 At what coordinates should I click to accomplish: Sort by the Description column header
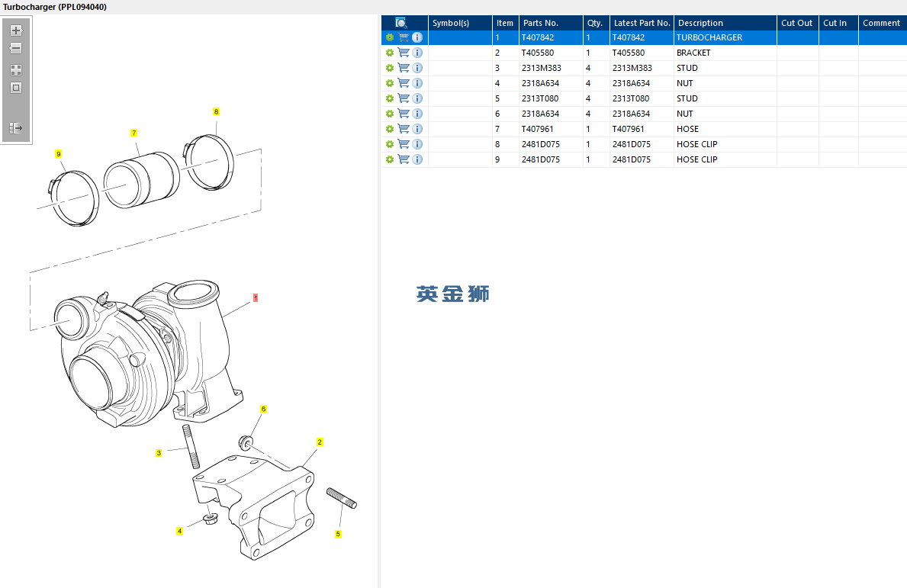(725, 23)
